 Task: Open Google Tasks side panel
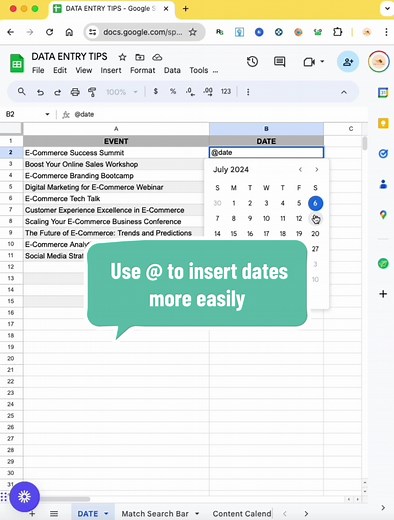[383, 154]
